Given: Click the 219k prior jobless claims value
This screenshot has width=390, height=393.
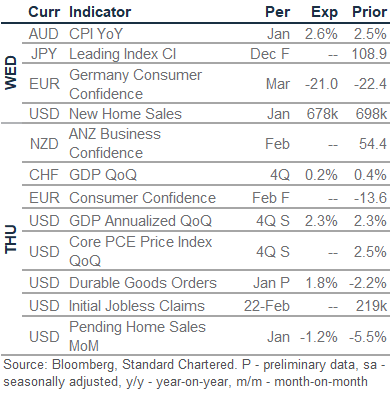Looking at the screenshot, I should click(x=371, y=306).
